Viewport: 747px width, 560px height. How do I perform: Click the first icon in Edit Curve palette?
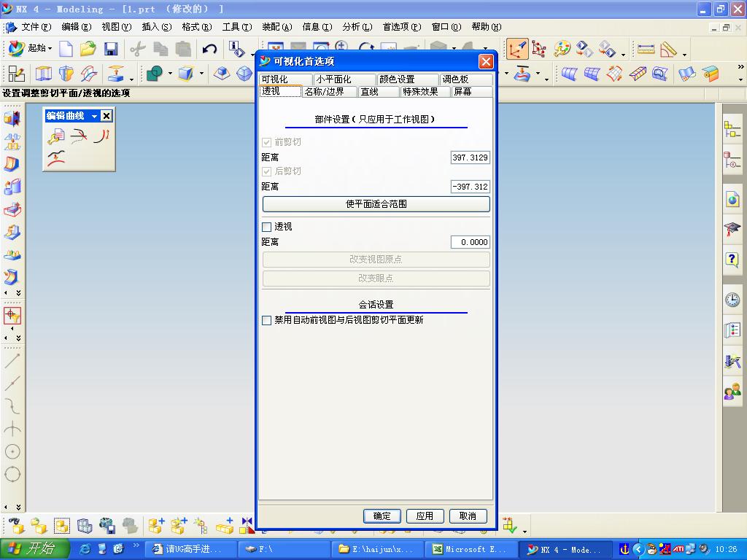[55, 137]
